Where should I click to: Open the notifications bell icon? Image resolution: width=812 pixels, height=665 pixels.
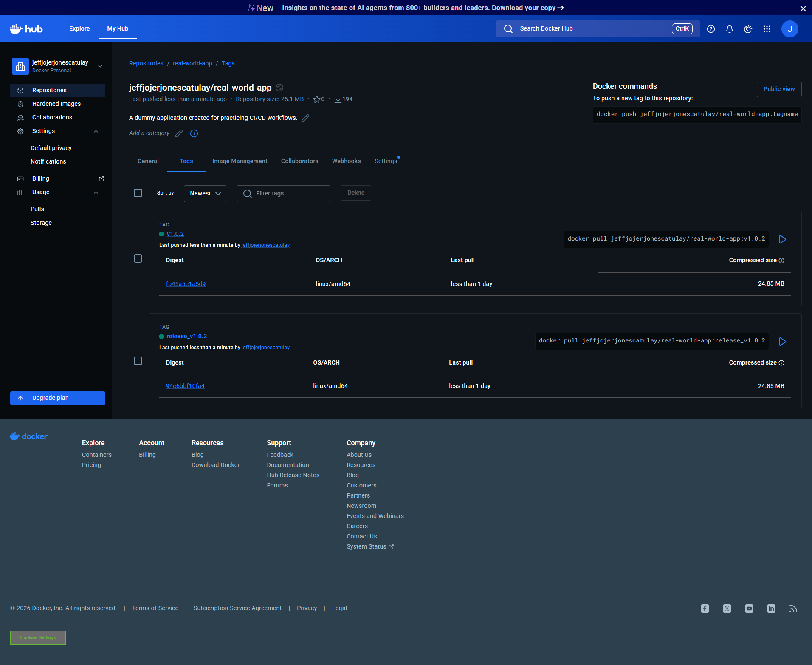(x=730, y=29)
